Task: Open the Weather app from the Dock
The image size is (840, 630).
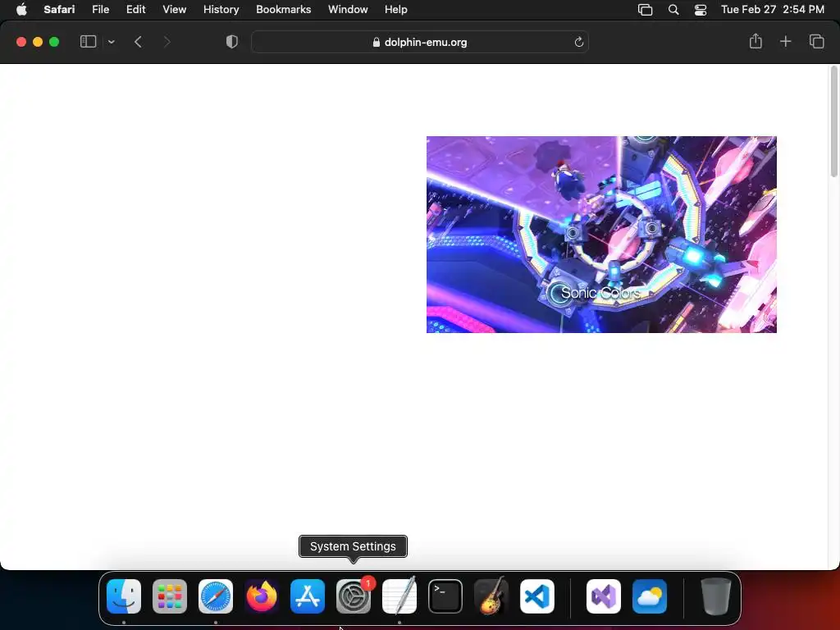Action: 650,596
